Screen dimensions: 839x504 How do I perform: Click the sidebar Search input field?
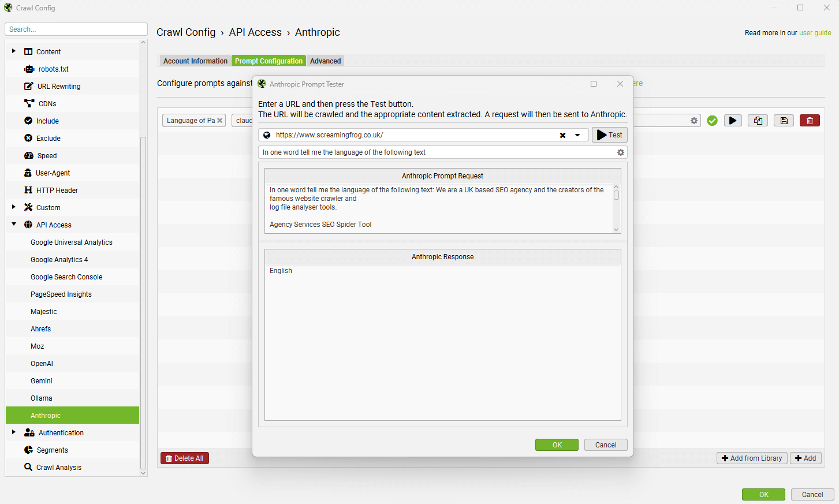click(x=76, y=29)
